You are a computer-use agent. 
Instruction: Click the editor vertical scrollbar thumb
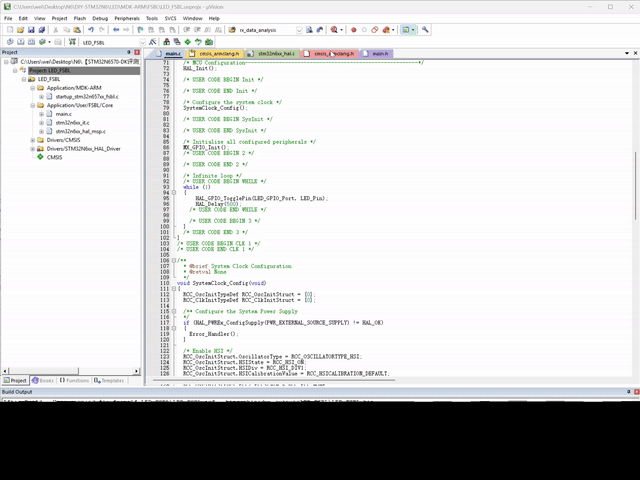(636, 186)
